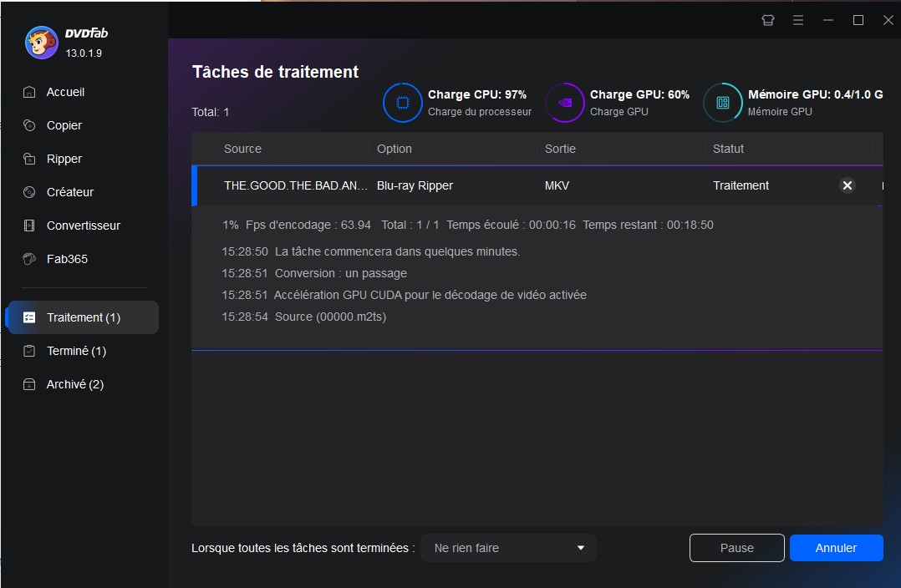The height and width of the screenshot is (588, 901).
Task: Click the Tâches de traitement heading
Action: coord(275,72)
